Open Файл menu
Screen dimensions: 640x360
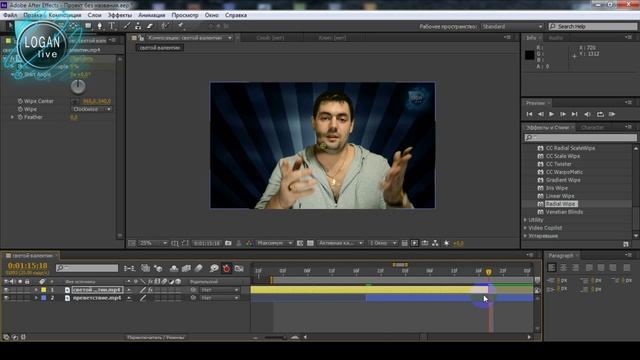(10, 15)
